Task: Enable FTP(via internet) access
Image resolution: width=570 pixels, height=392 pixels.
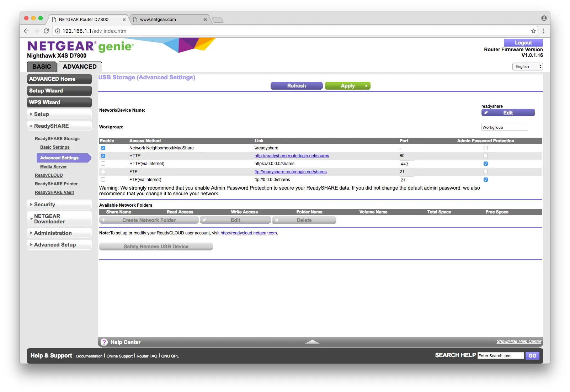Action: tap(103, 180)
